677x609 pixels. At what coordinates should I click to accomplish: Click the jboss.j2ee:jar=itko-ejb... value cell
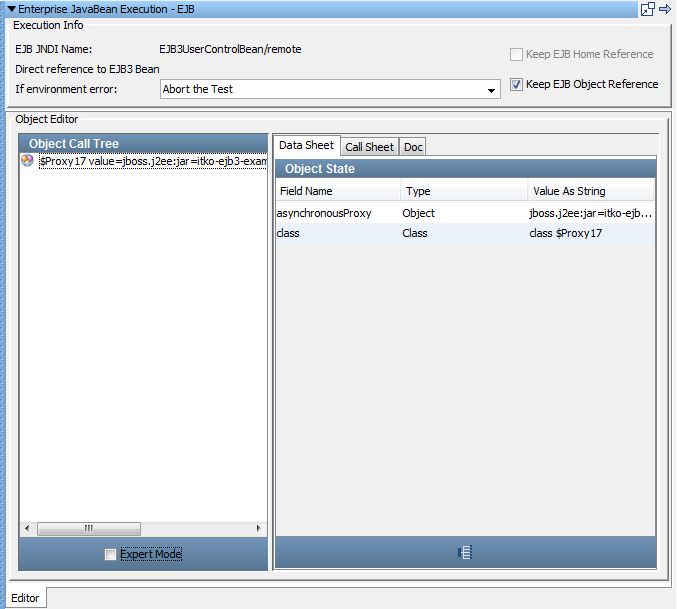coord(591,213)
